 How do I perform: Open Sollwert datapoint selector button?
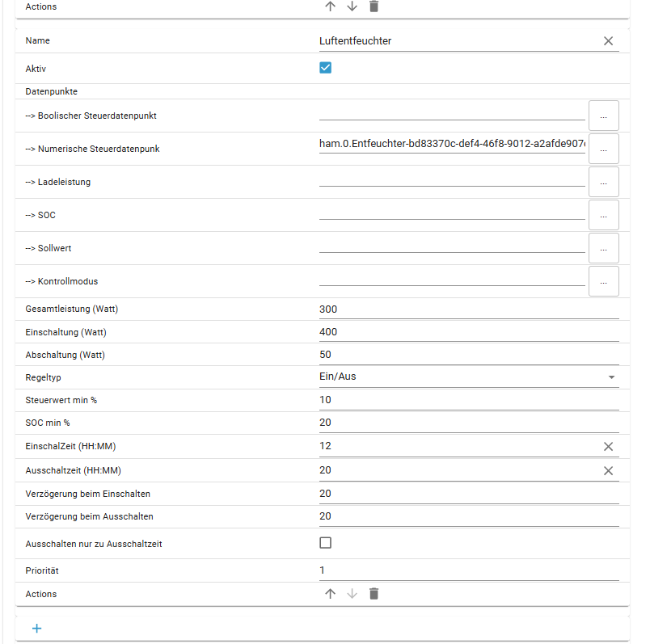tap(603, 249)
